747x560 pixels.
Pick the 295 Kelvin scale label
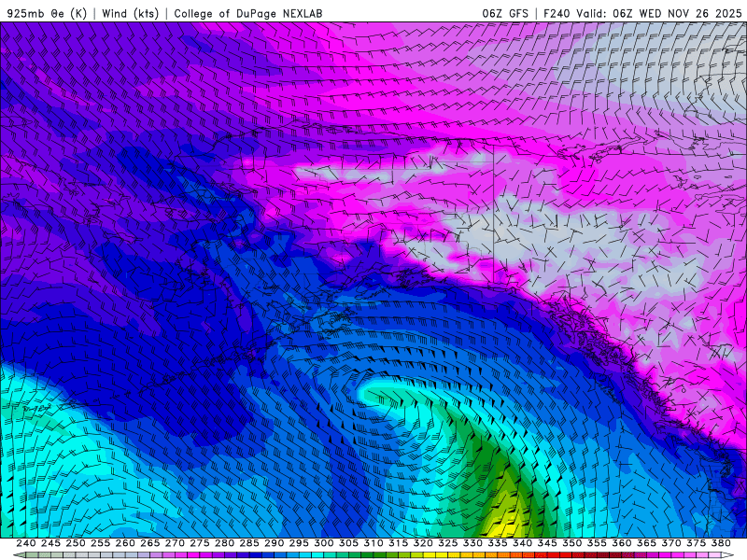299,543
